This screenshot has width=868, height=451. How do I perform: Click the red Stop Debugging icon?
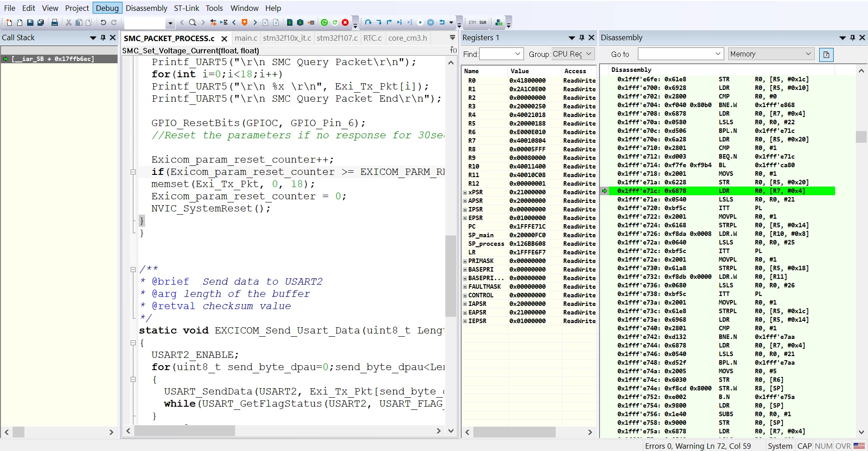pos(345,23)
